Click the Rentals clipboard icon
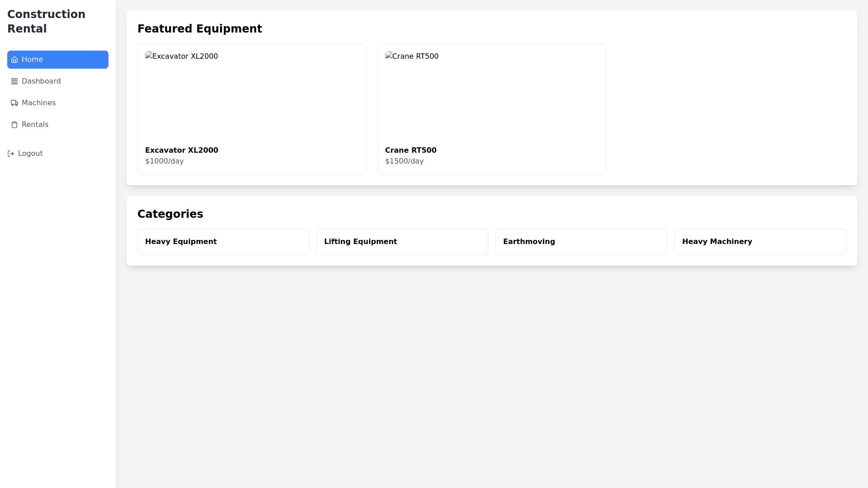The width and height of the screenshot is (868, 488). pos(14,125)
